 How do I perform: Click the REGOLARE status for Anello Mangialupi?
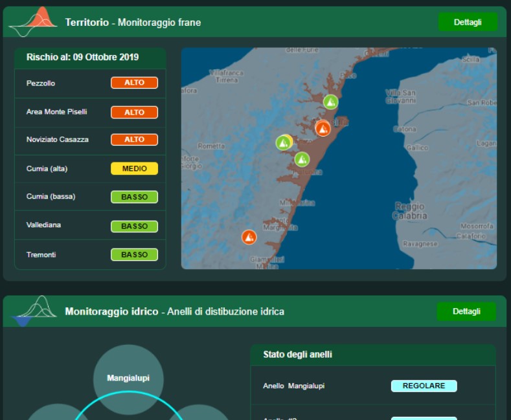(x=424, y=386)
